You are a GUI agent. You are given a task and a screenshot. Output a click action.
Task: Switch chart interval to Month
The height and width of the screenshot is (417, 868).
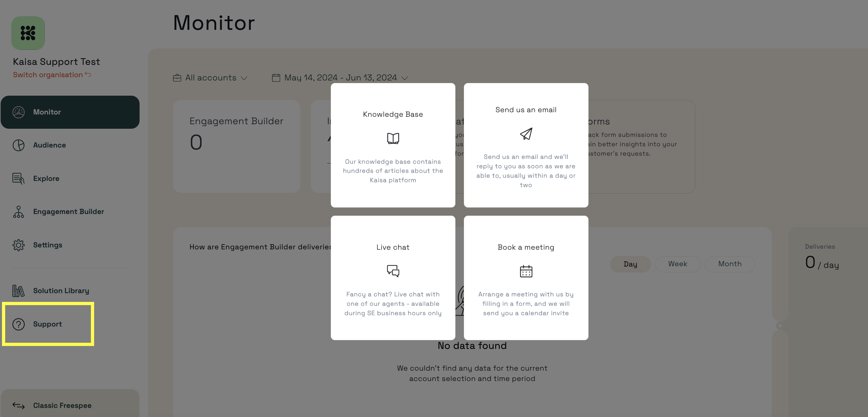[x=729, y=264]
